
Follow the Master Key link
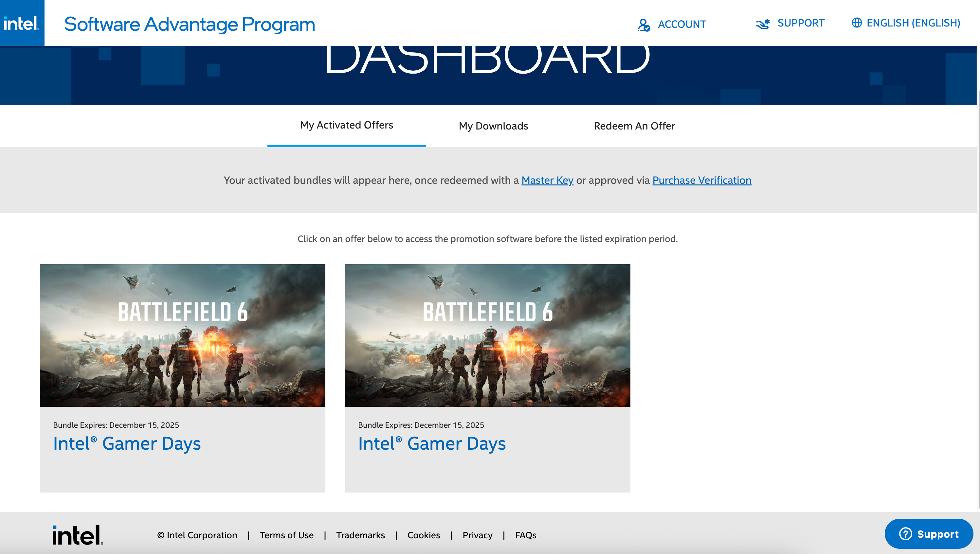[x=547, y=180]
